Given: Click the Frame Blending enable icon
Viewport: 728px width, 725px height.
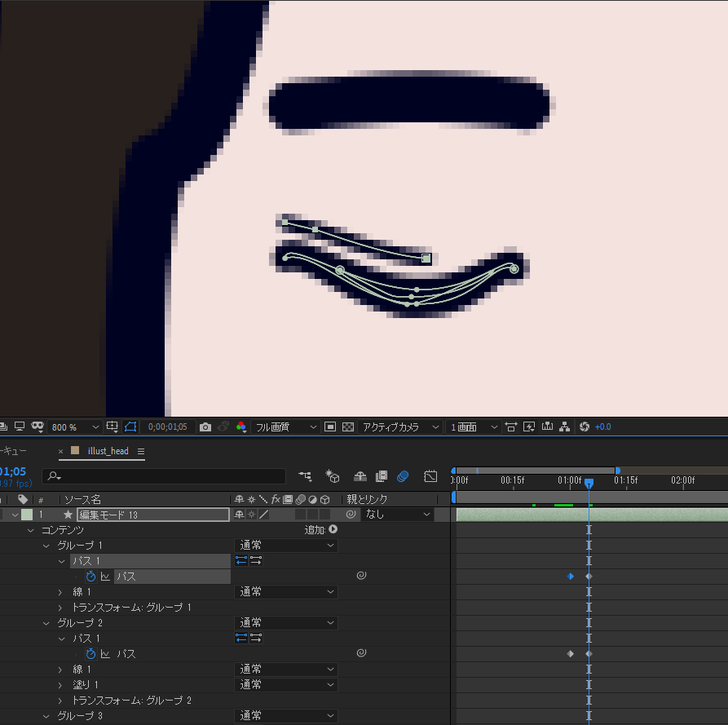Looking at the screenshot, I should 381,476.
